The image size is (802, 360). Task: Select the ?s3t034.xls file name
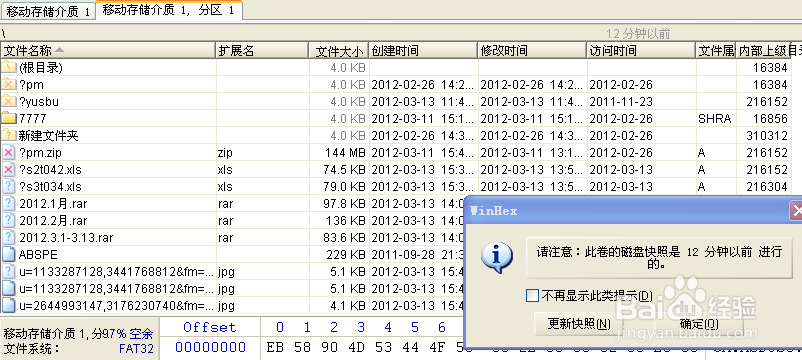coord(50,186)
